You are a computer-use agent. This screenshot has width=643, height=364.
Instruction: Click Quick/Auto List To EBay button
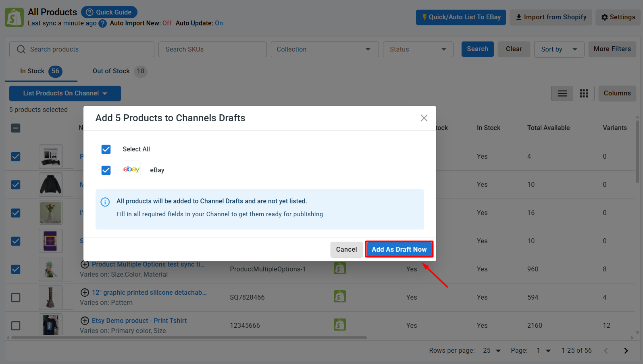(461, 17)
